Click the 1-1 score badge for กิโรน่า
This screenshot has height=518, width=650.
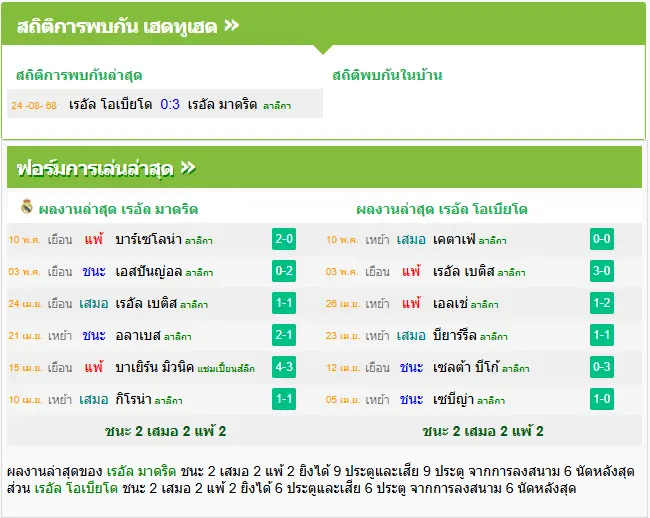(x=284, y=399)
